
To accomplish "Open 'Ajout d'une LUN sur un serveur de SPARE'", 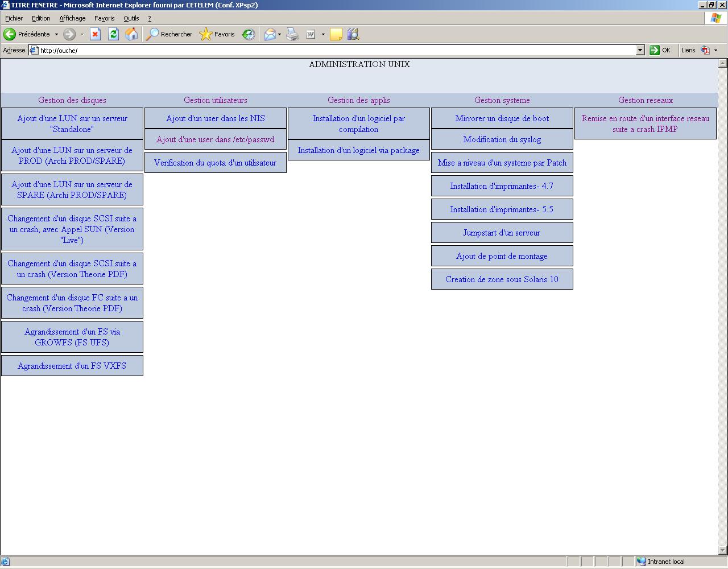I will tap(72, 189).
